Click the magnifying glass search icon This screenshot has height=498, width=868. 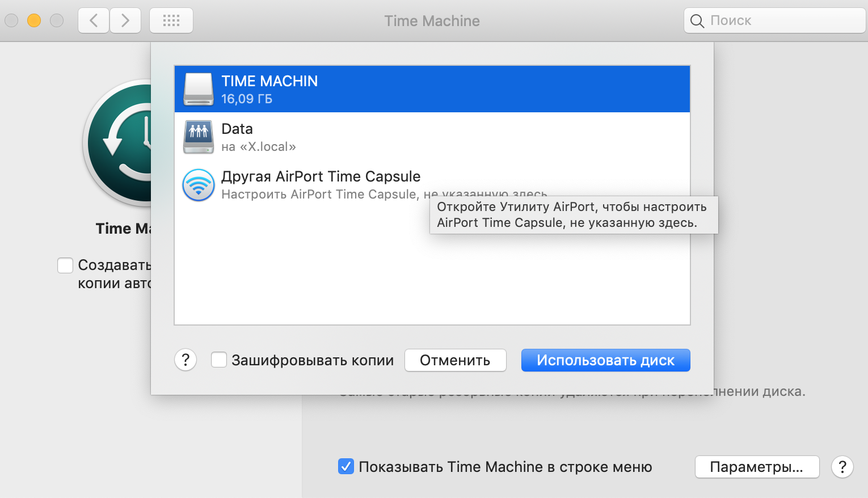point(697,21)
